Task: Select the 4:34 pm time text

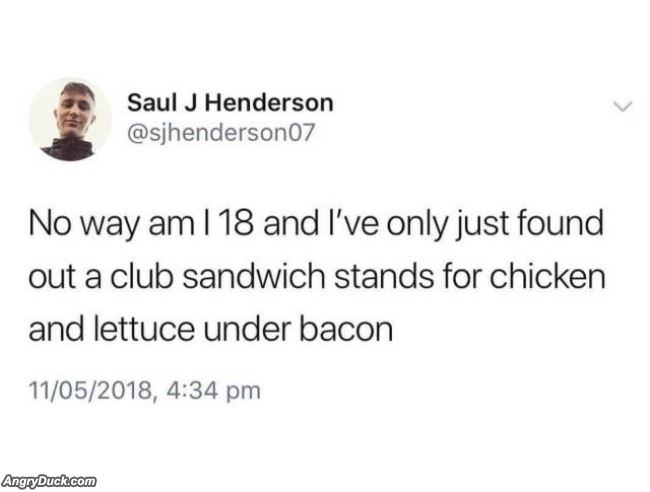Action: click(x=213, y=391)
